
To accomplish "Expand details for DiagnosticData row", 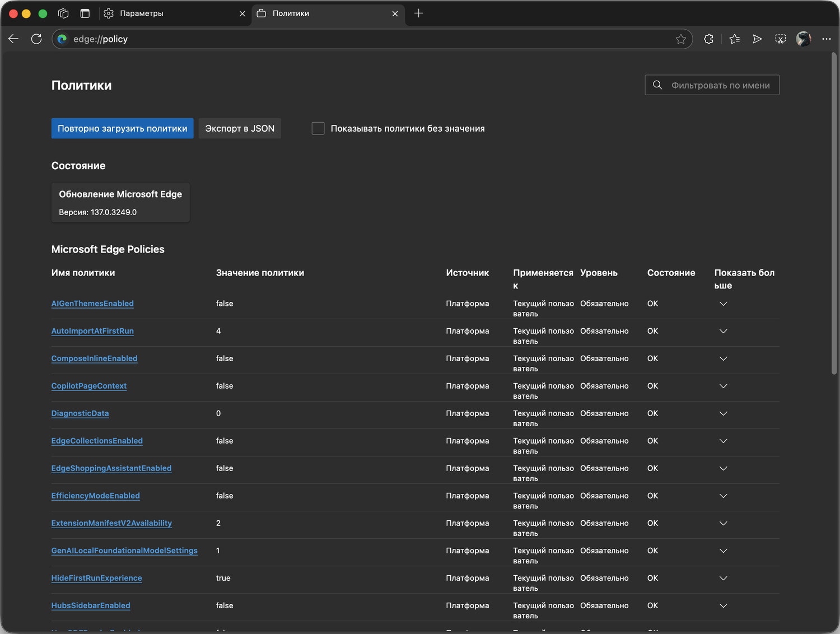I will 723,413.
